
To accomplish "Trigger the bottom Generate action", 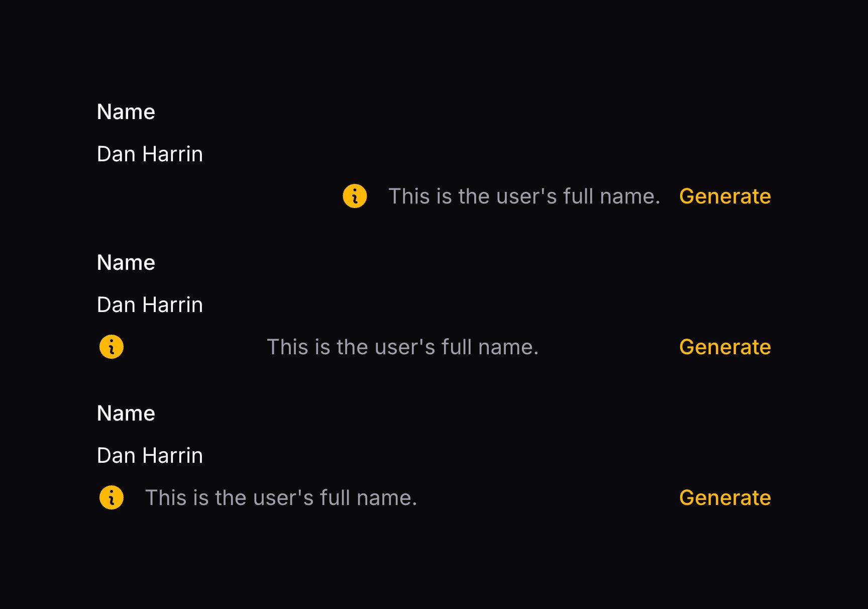I will [725, 497].
